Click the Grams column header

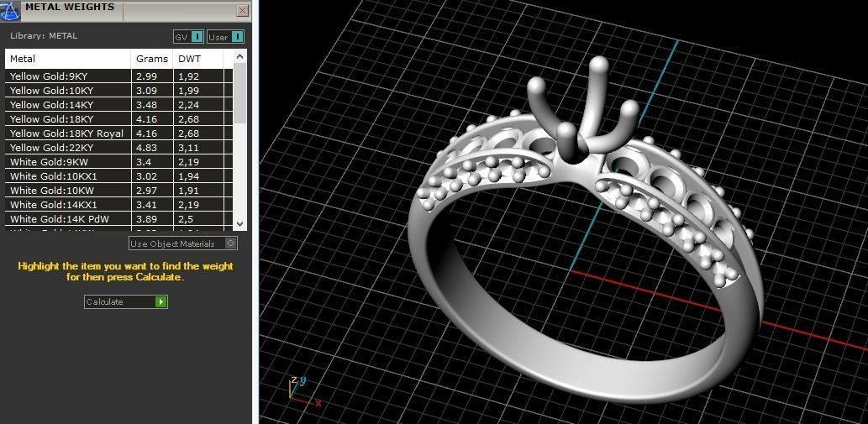(152, 59)
